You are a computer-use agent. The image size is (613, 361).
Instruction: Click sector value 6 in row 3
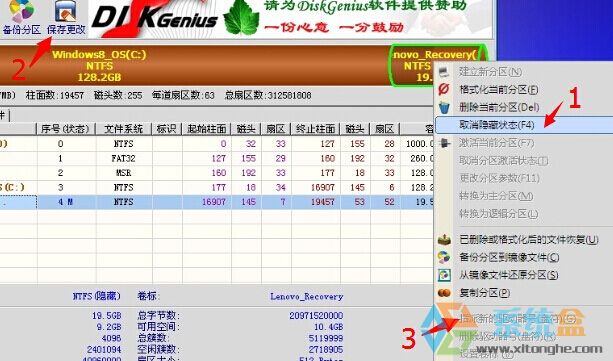click(392, 187)
